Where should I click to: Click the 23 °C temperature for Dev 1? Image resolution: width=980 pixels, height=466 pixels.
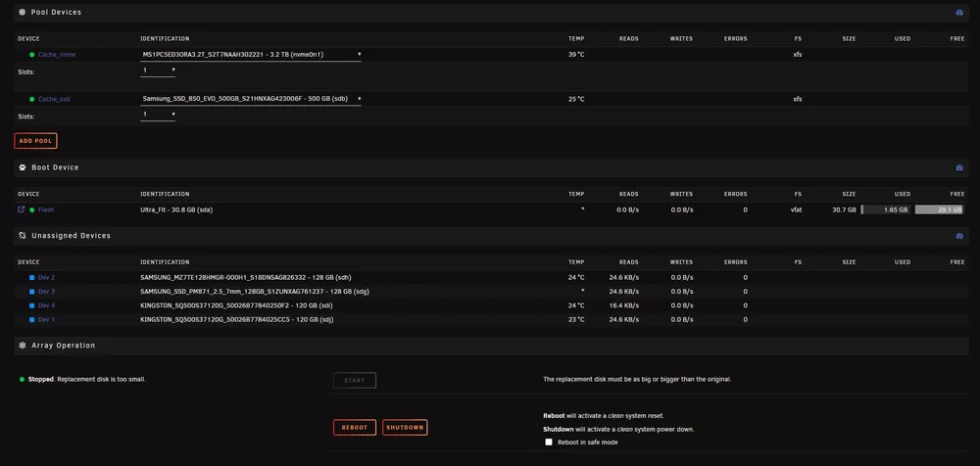tap(577, 319)
